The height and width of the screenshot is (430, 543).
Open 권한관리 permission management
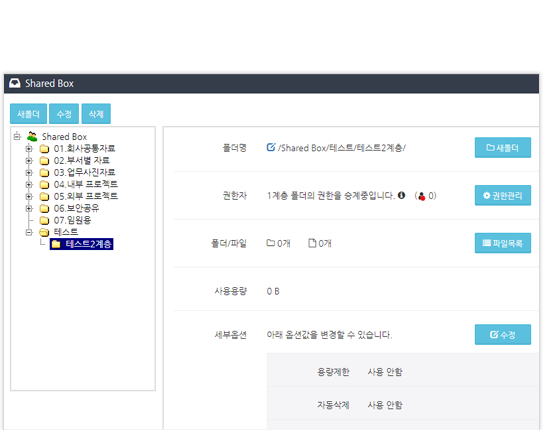click(502, 196)
